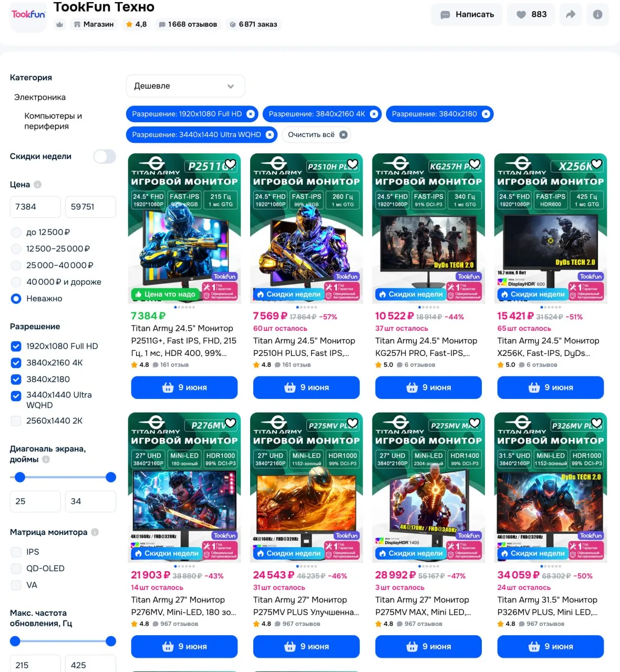The image size is (620, 672).
Task: Click the info icon beside Матрица монитора
Action: (x=95, y=532)
